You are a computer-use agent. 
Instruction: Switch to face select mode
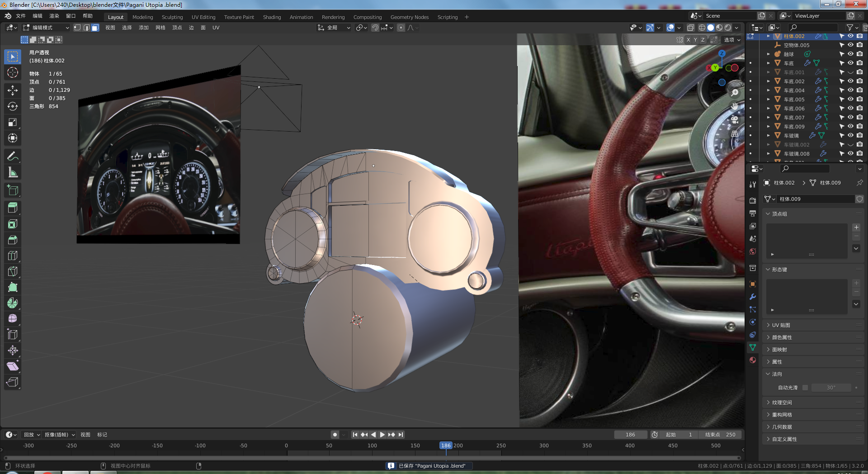coord(95,28)
